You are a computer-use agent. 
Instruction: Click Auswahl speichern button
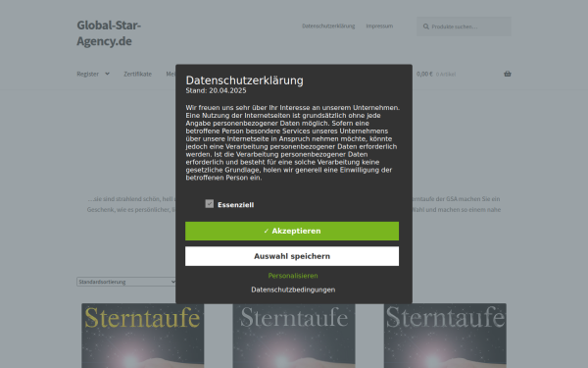[x=292, y=256]
